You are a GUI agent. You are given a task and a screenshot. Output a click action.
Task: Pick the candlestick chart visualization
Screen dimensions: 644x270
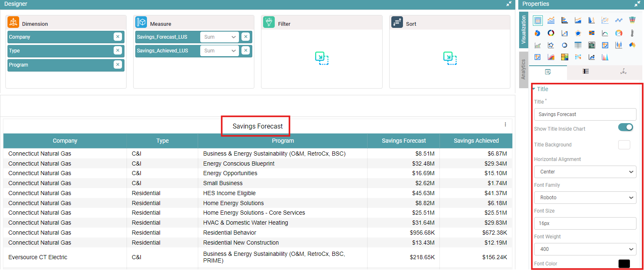(x=619, y=45)
